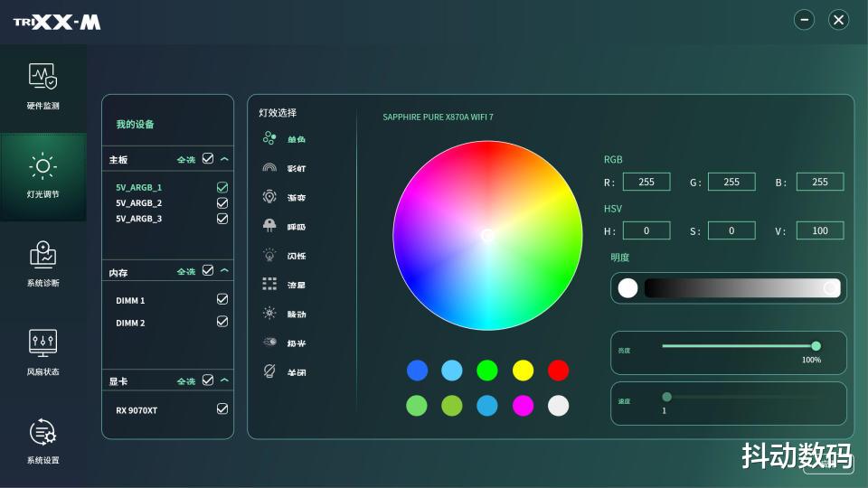Click the 5V_ARGB_1 device name
This screenshot has height=488, width=868.
click(x=139, y=188)
